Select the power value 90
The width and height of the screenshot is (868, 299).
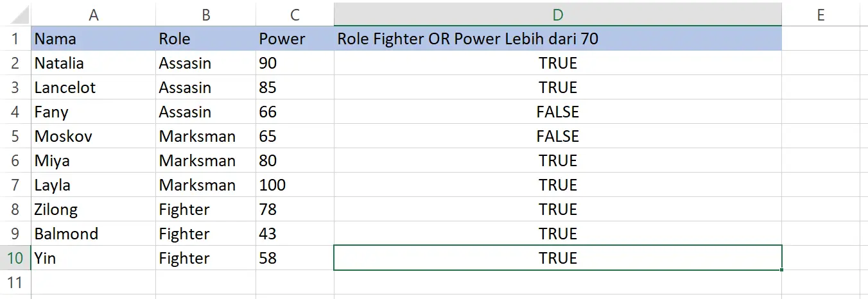[295, 63]
